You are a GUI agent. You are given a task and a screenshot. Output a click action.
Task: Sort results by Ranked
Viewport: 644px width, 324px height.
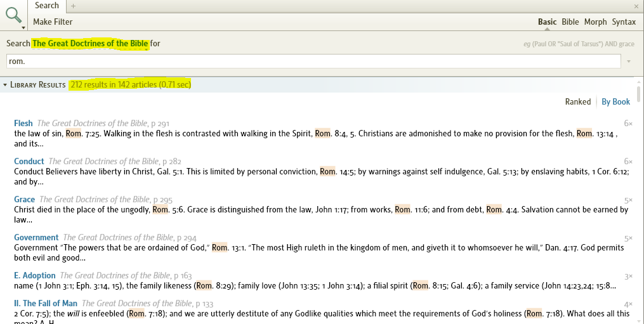click(x=577, y=102)
